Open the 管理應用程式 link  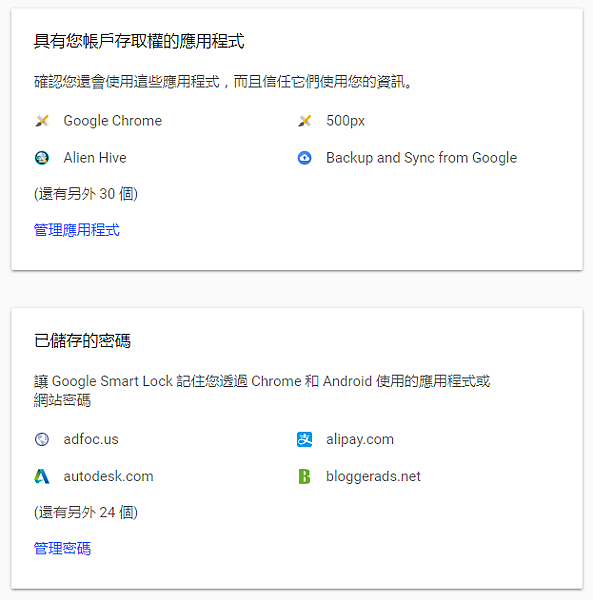click(77, 230)
